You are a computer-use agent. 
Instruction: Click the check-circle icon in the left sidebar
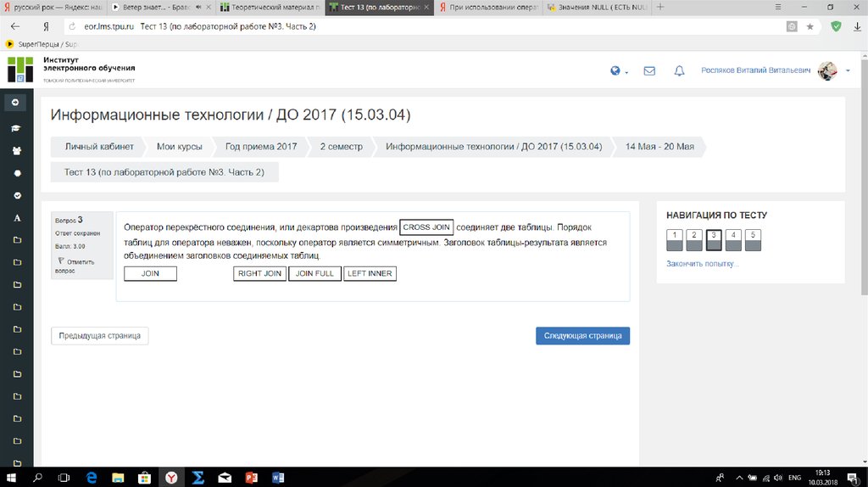coord(17,196)
